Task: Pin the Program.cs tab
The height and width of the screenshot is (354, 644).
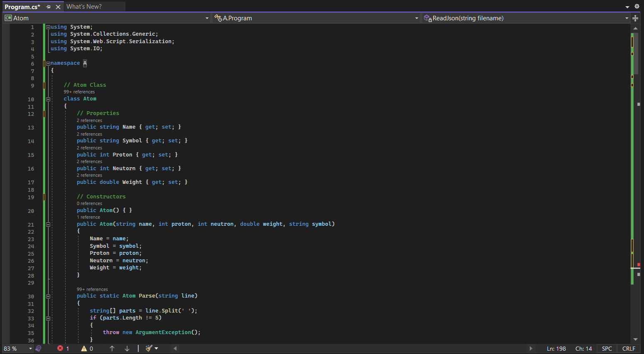Action: tap(49, 7)
